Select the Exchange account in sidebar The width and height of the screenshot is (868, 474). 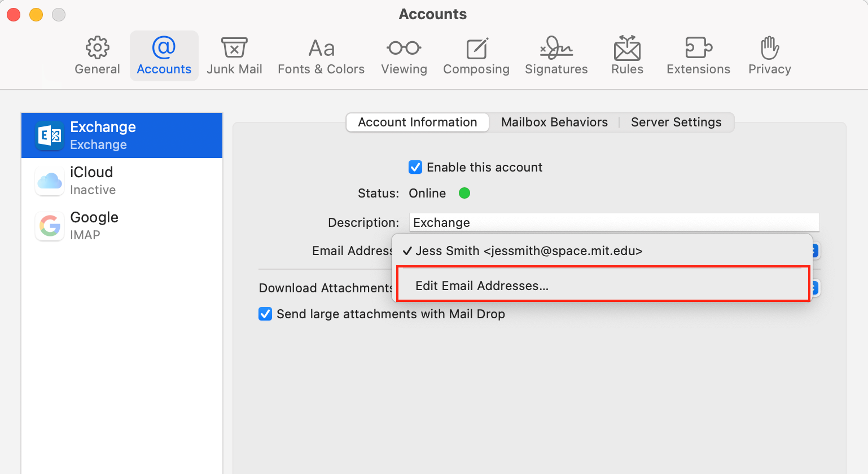(122, 135)
